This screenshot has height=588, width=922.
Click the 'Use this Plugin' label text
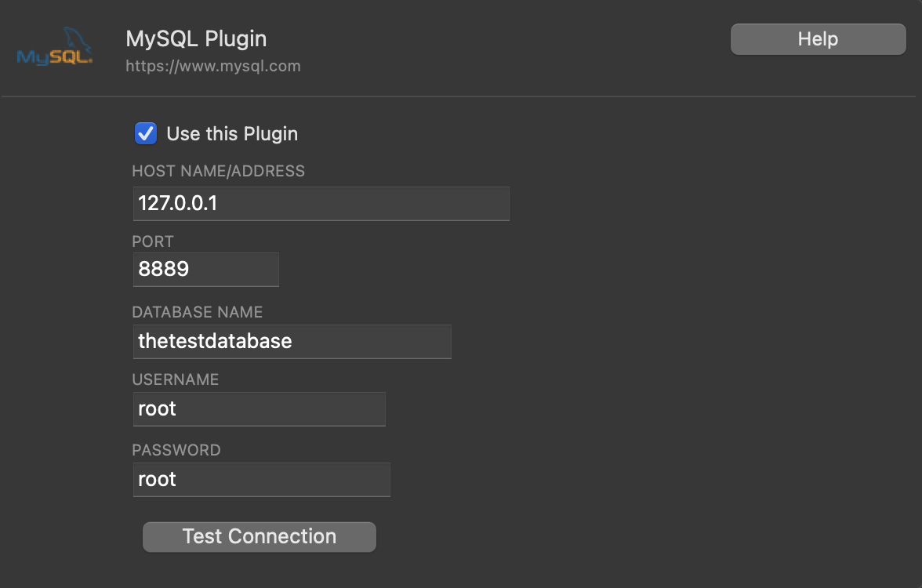click(x=232, y=133)
